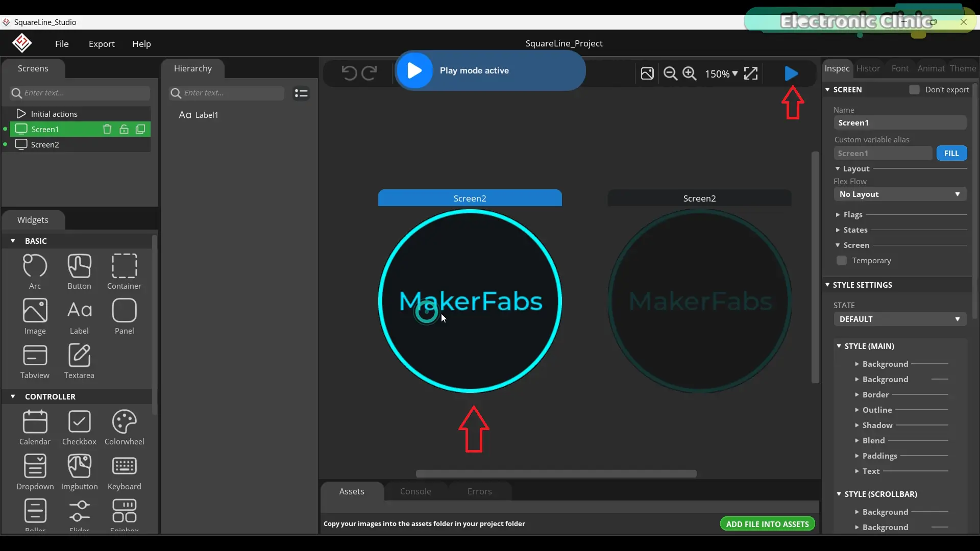The height and width of the screenshot is (551, 980).
Task: Select Label1 in the hierarchy
Action: pos(199,115)
